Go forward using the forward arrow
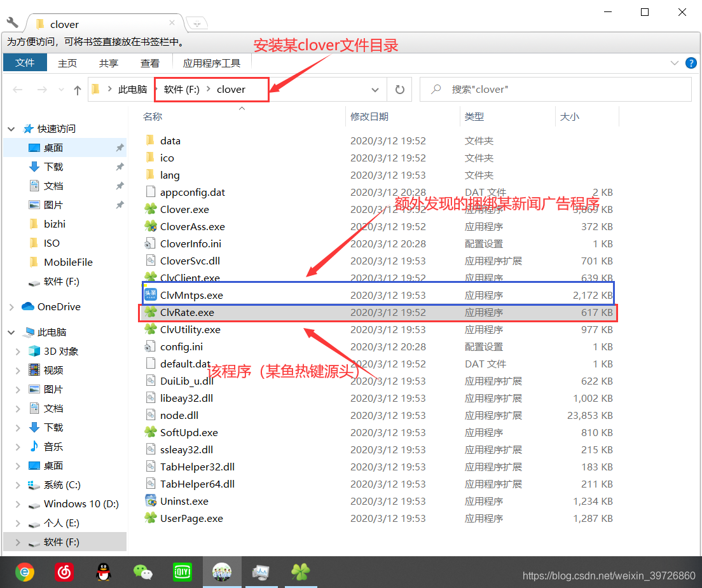 click(42, 90)
